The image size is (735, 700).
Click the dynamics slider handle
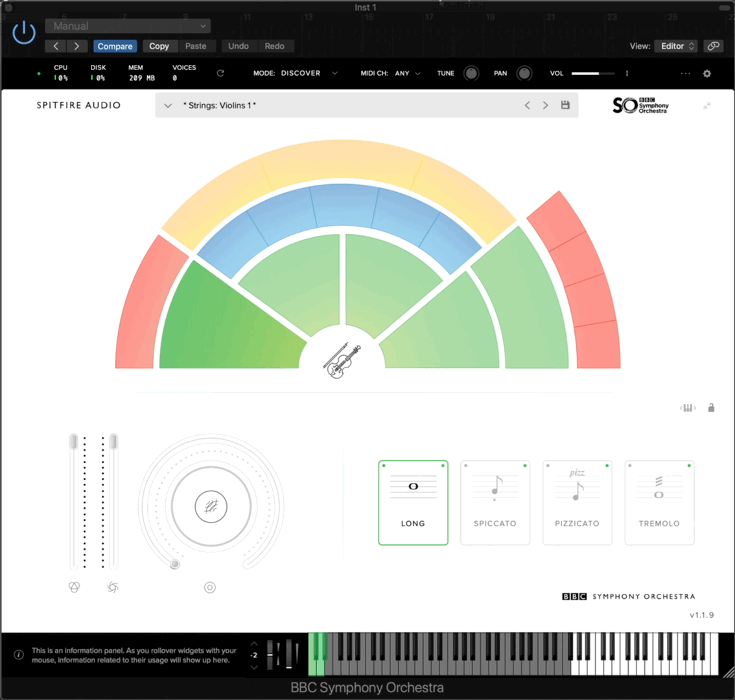[113, 441]
